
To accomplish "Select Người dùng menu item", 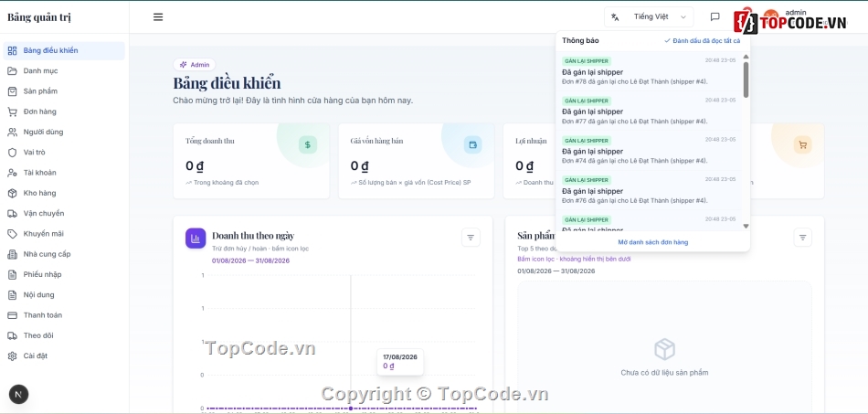I will click(x=64, y=133).
